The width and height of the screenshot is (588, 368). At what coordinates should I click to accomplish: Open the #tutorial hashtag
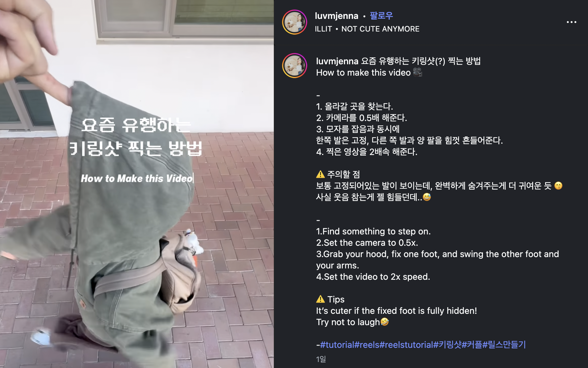337,345
